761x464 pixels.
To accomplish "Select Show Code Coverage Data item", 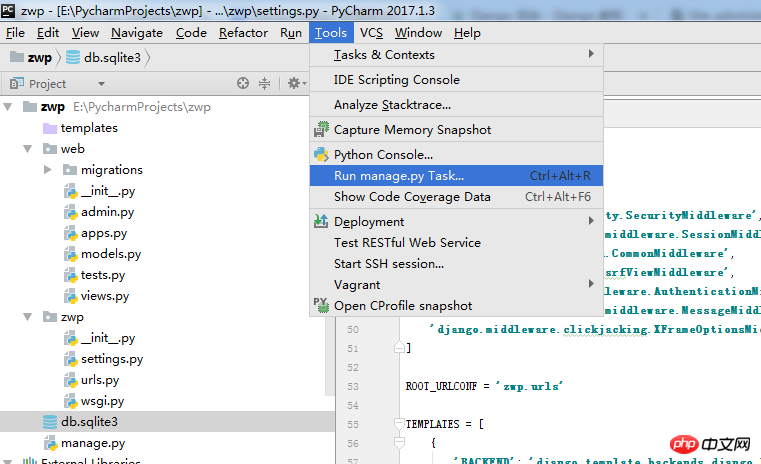I will [x=456, y=197].
